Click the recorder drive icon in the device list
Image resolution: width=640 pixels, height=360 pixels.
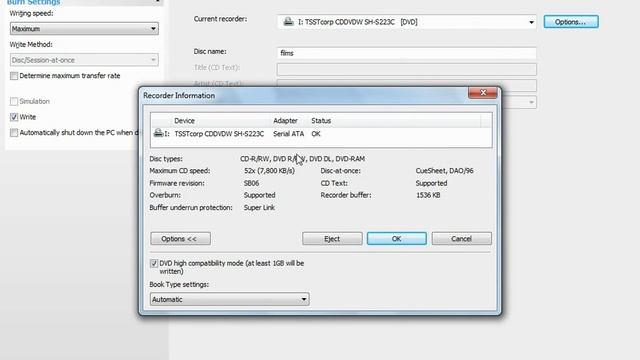point(158,133)
